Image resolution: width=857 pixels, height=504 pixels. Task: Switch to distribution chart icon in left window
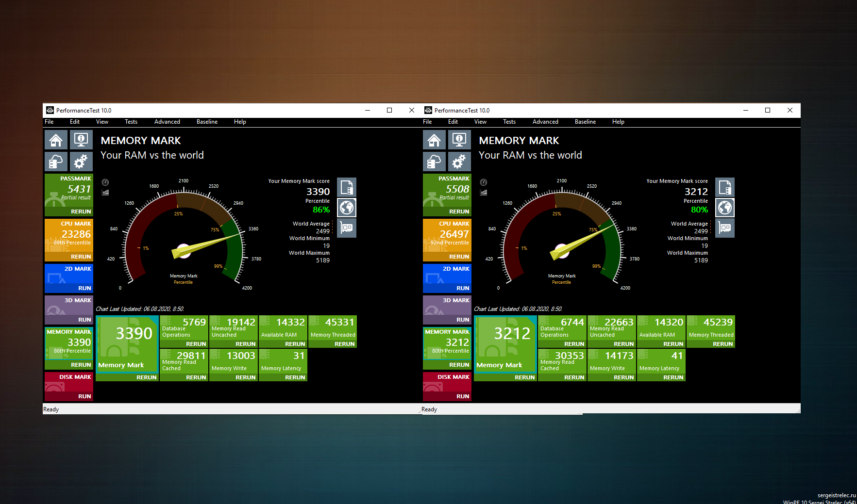coord(105,192)
